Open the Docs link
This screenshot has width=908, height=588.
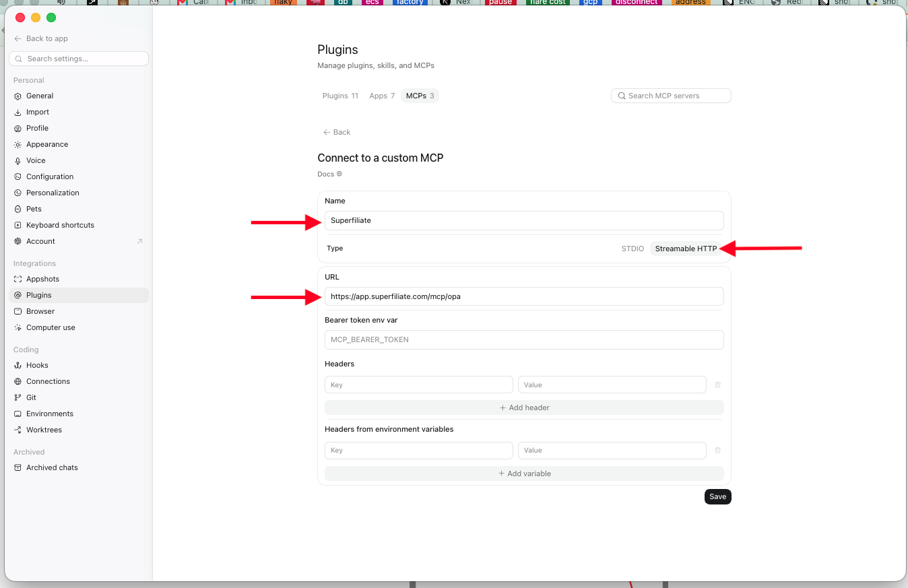(330, 174)
